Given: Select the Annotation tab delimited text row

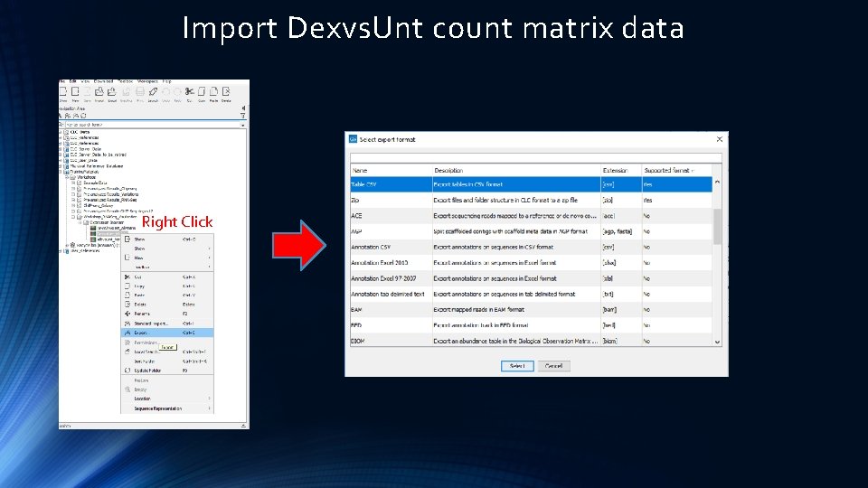Looking at the screenshot, I should (x=532, y=294).
